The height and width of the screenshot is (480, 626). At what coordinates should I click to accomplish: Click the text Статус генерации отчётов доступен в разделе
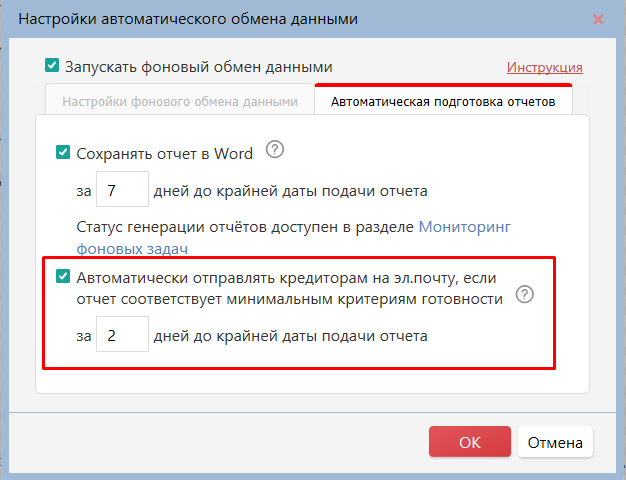245,227
